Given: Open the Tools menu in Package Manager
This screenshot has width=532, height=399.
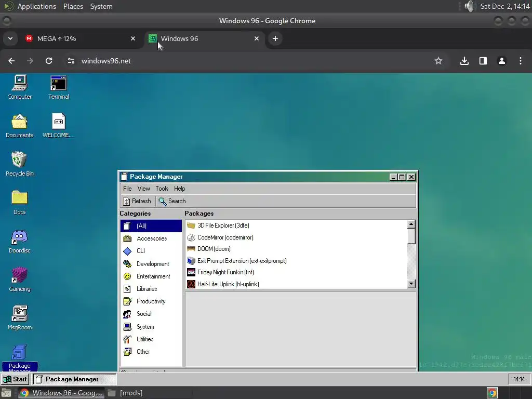Looking at the screenshot, I should click(162, 189).
